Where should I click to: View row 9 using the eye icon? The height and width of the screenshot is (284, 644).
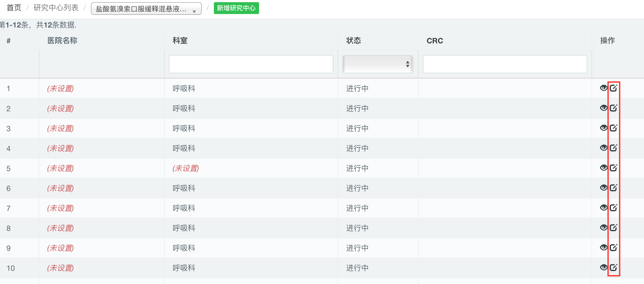click(x=604, y=247)
